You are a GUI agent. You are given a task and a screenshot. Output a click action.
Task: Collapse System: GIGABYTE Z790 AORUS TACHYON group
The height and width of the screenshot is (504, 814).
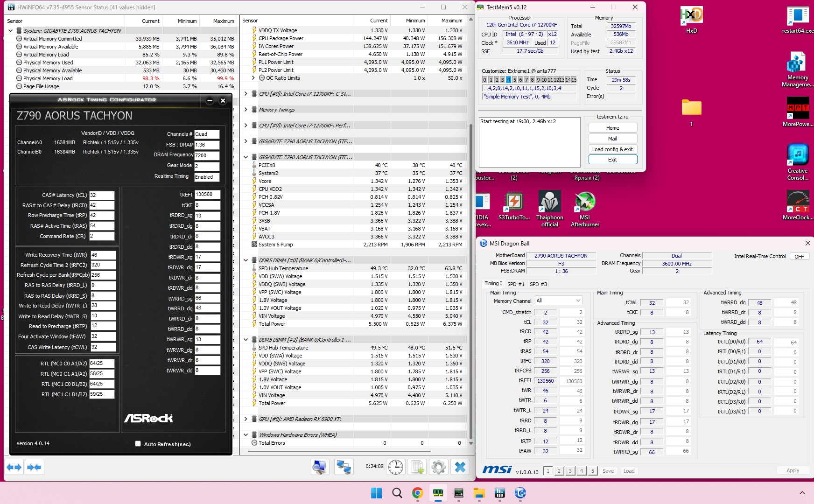[10, 31]
